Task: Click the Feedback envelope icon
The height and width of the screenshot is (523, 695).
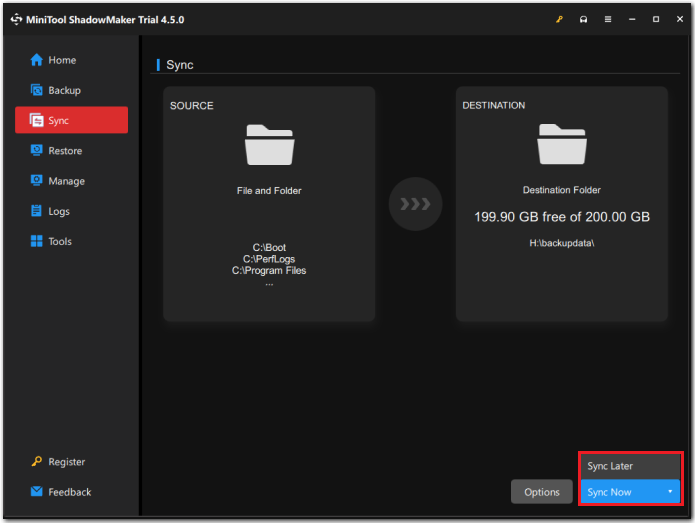Action: click(36, 492)
